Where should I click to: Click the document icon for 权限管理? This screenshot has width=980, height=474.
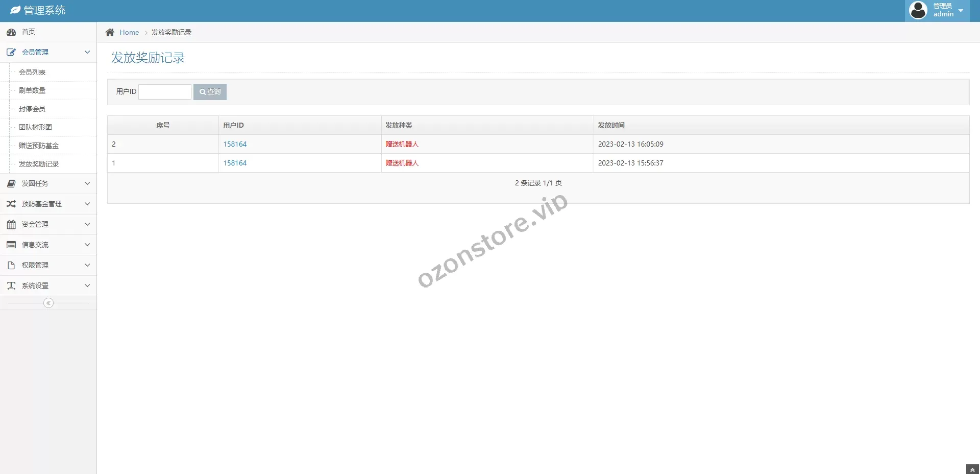pyautogui.click(x=11, y=265)
